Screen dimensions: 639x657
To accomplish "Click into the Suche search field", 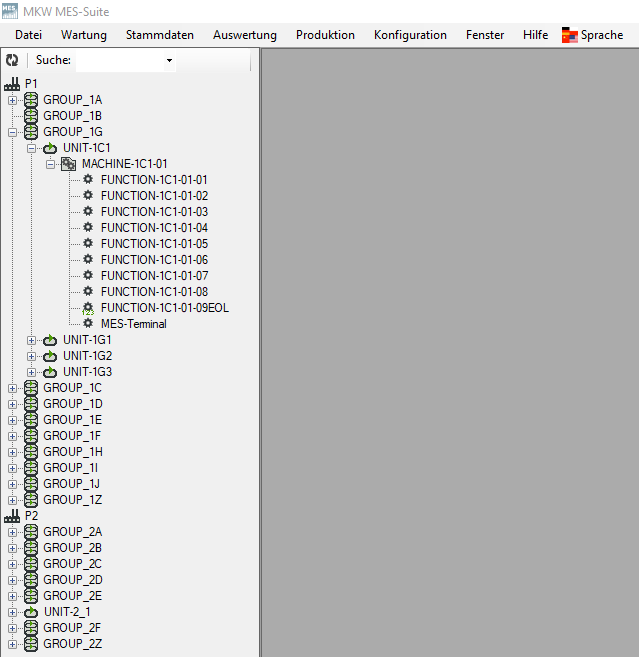I will (x=118, y=61).
